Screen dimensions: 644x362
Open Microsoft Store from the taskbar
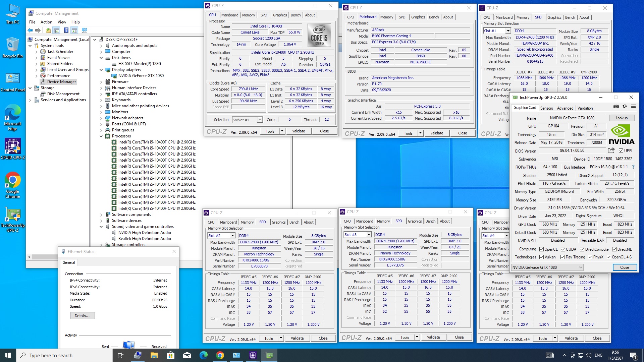[x=170, y=355]
